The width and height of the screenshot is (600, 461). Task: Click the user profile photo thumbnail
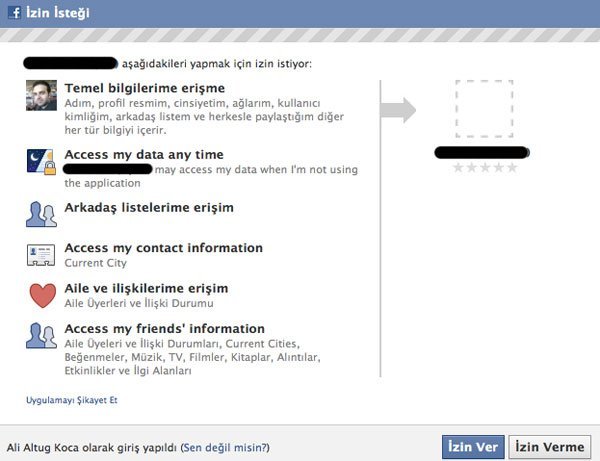click(41, 95)
